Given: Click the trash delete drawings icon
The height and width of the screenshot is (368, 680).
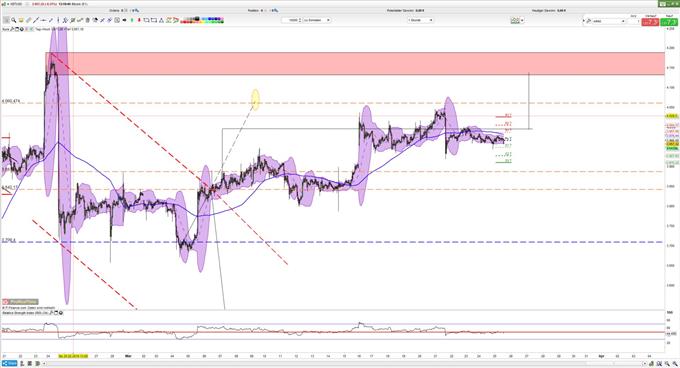Looking at the screenshot, I should (88, 20).
